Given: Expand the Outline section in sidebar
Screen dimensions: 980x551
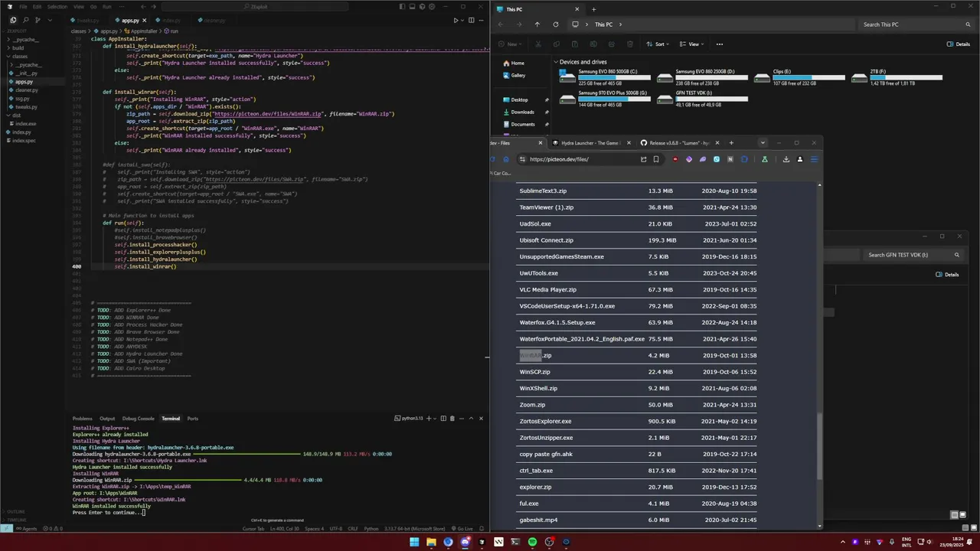Looking at the screenshot, I should coord(16,512).
